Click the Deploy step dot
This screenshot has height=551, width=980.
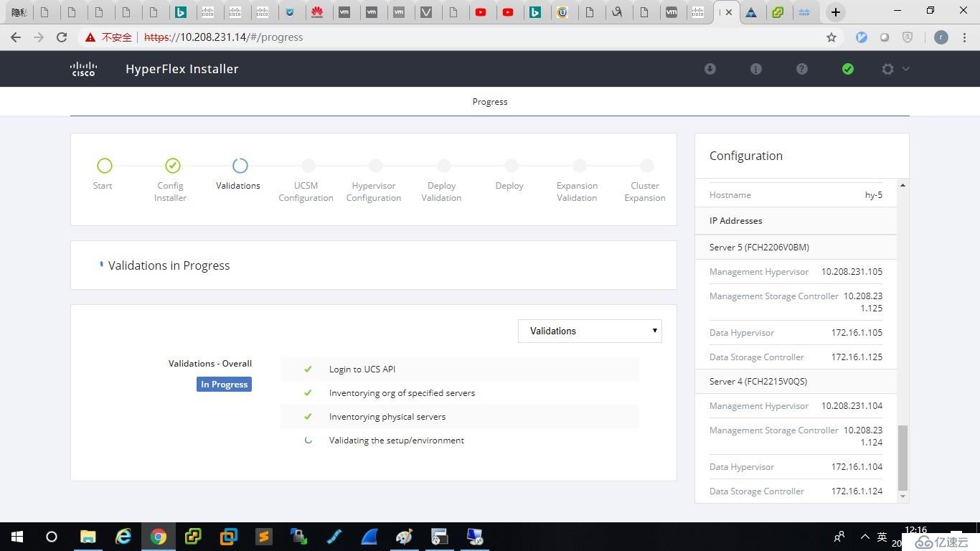pos(511,166)
